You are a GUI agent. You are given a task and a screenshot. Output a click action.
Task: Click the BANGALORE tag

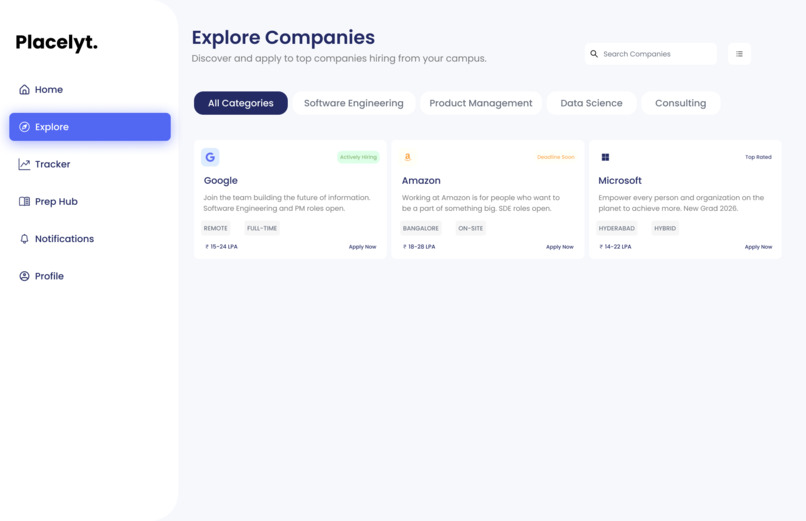click(x=420, y=228)
